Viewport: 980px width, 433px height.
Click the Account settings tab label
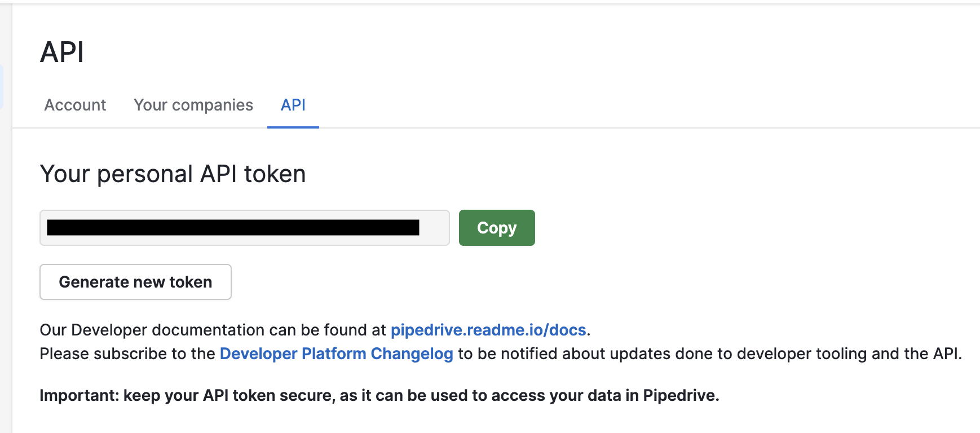click(75, 105)
